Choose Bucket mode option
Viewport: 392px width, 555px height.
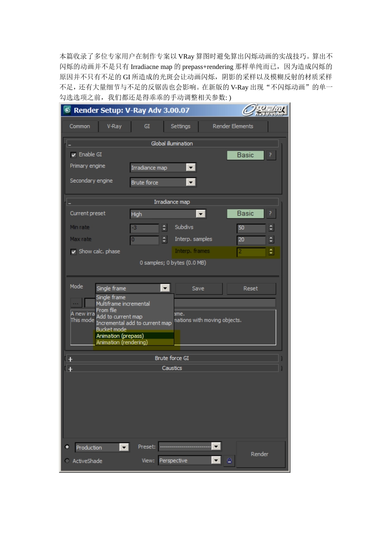(x=135, y=330)
